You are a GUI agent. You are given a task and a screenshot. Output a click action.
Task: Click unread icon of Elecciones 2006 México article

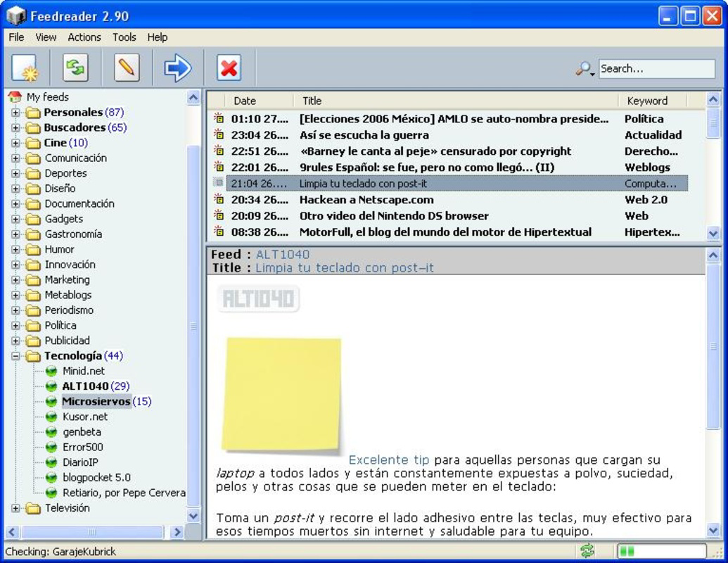click(x=218, y=118)
